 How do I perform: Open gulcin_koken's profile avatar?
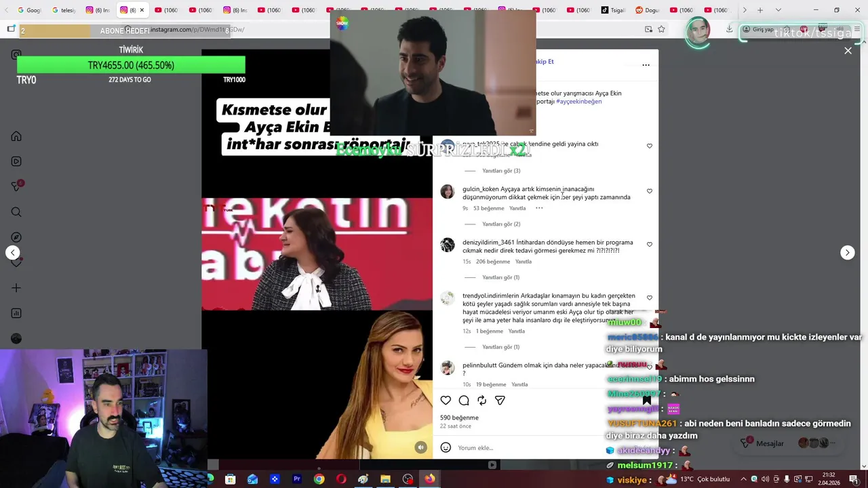click(x=448, y=192)
